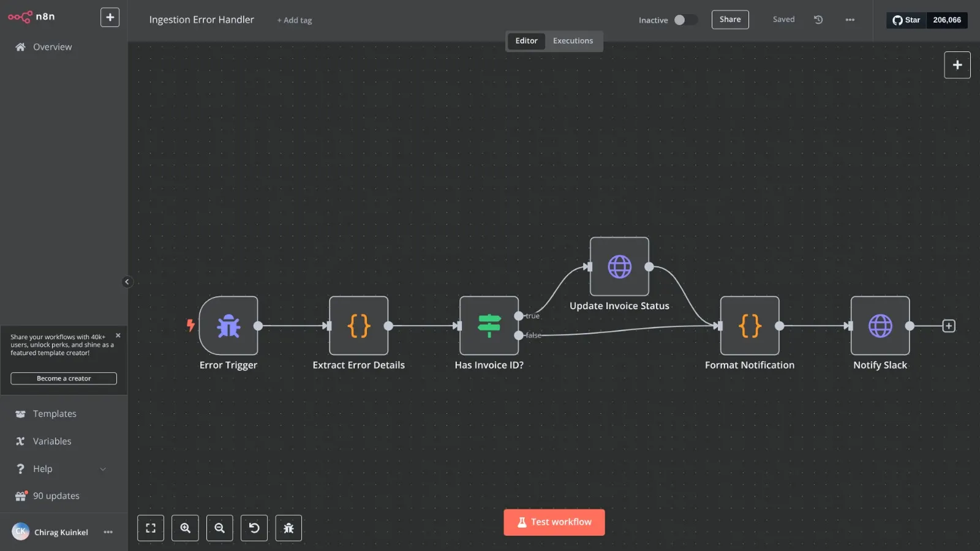This screenshot has height=551, width=980.
Task: Select the Error Trigger node
Action: click(228, 326)
